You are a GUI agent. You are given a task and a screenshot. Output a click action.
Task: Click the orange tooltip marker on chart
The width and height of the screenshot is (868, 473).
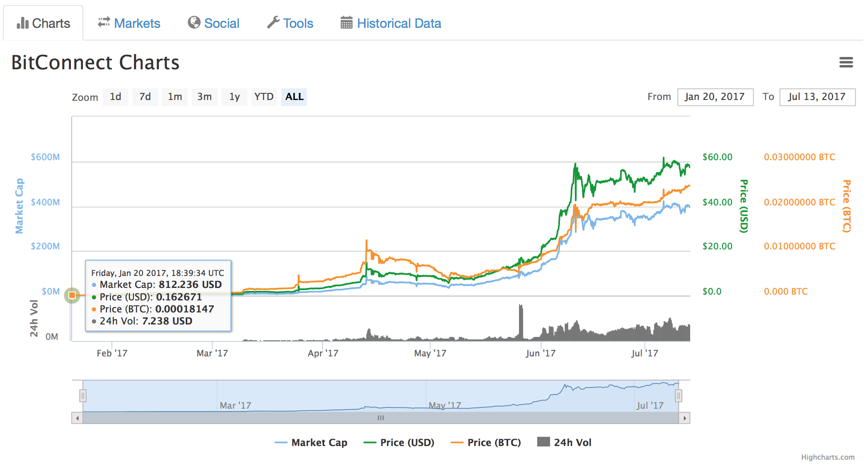click(x=72, y=295)
